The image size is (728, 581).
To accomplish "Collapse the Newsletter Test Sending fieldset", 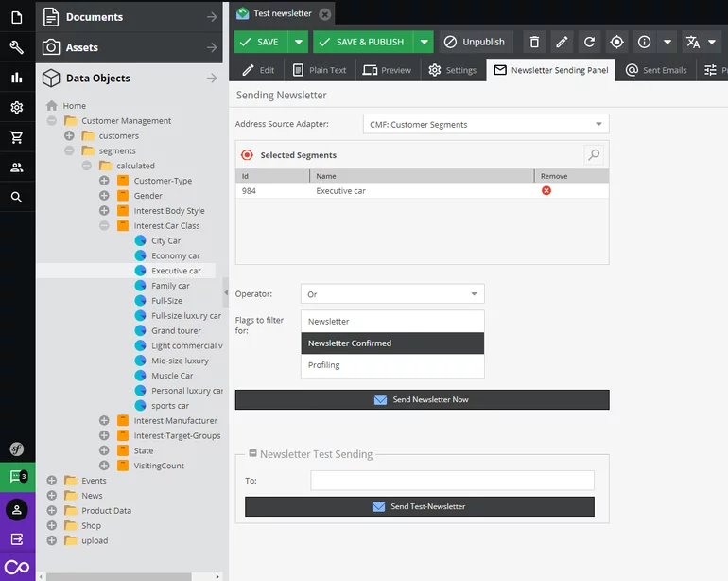I will point(253,453).
